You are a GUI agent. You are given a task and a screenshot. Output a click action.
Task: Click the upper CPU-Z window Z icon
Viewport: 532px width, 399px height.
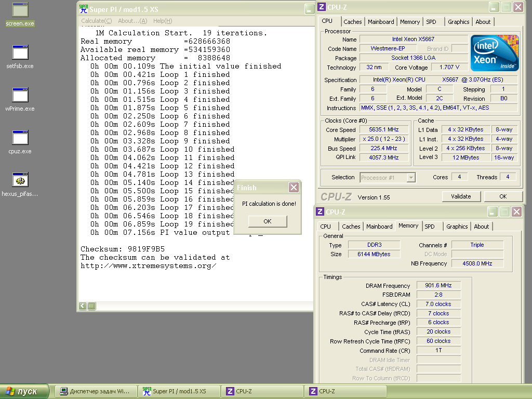click(321, 7)
